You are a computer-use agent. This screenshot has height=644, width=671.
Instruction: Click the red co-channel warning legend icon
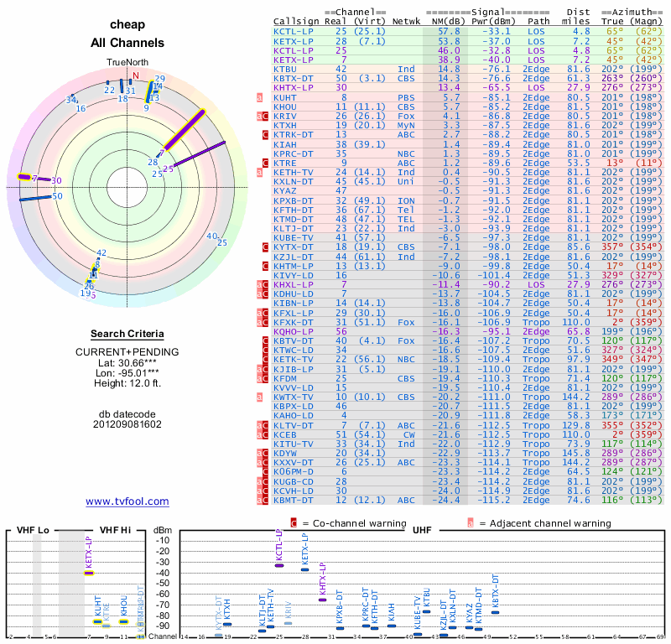click(294, 523)
